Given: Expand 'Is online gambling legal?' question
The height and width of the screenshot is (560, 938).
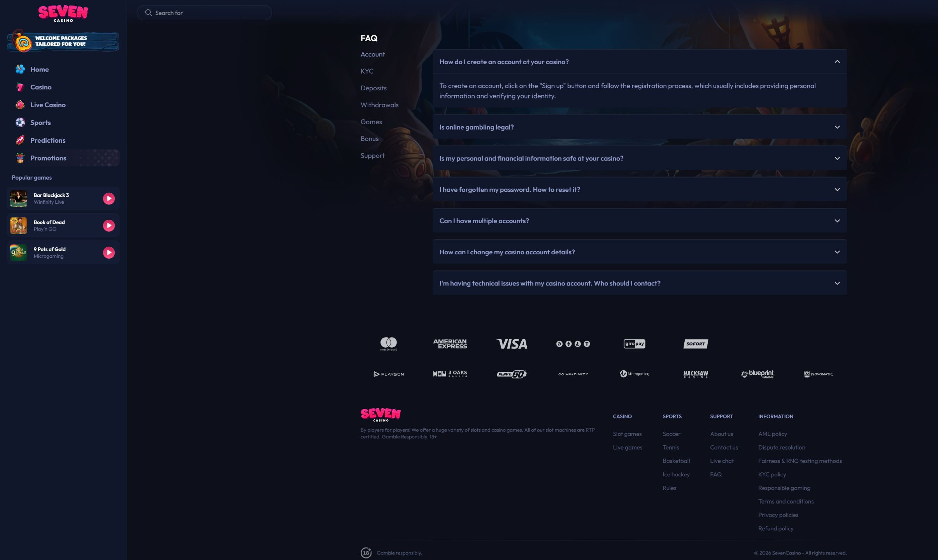Looking at the screenshot, I should coord(640,127).
